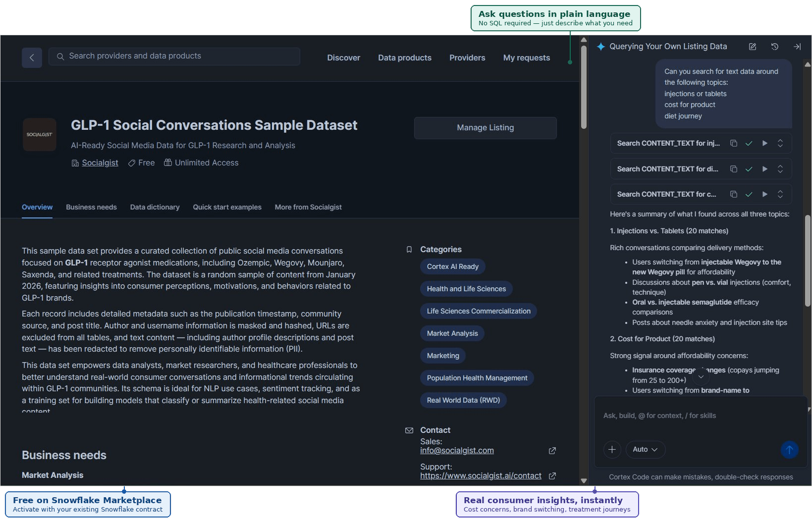
Task: Go to Data products
Action: tap(404, 58)
